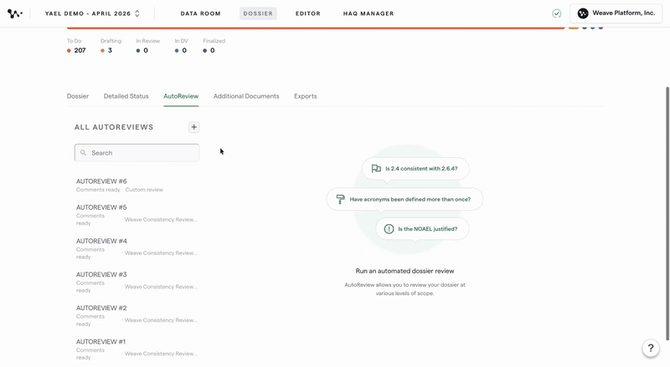Click the exclamation circle icon in NOAEL bubble
670x367 pixels.
(389, 229)
